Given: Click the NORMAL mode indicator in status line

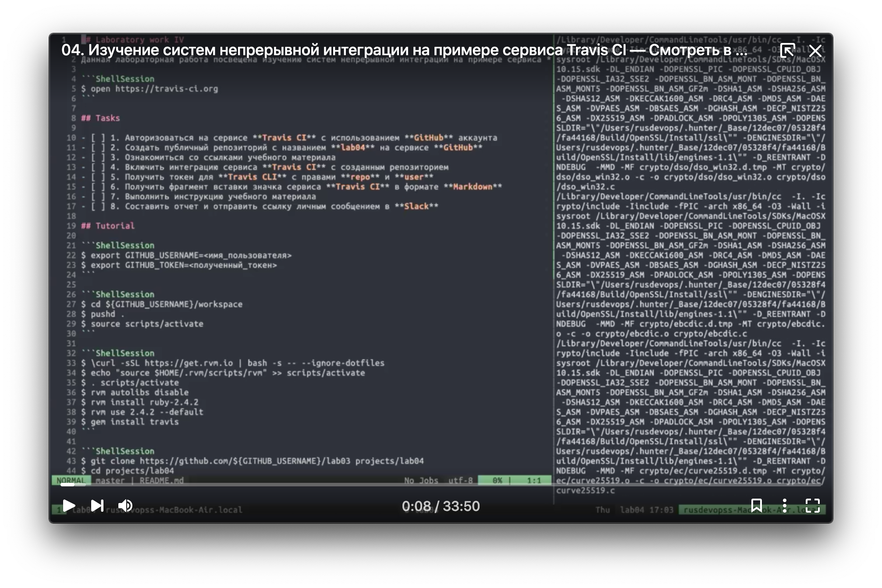Looking at the screenshot, I should tap(71, 480).
